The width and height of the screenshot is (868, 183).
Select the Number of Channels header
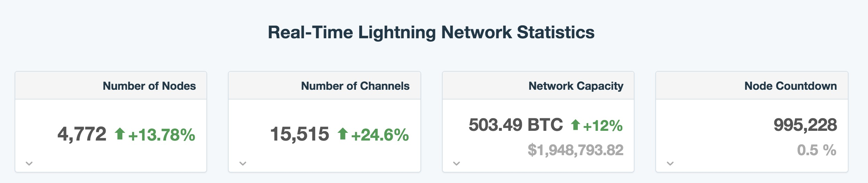click(355, 86)
